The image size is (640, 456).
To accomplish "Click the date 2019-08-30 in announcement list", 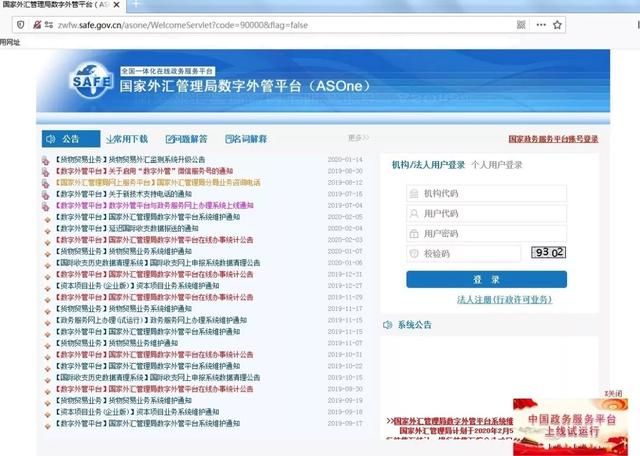I will 345,171.
